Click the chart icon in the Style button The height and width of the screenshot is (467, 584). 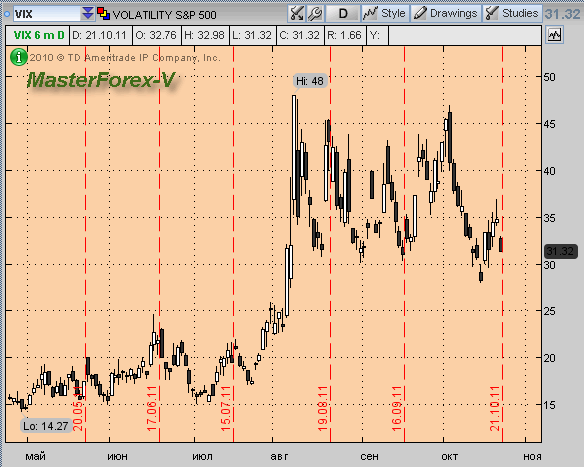tap(371, 14)
